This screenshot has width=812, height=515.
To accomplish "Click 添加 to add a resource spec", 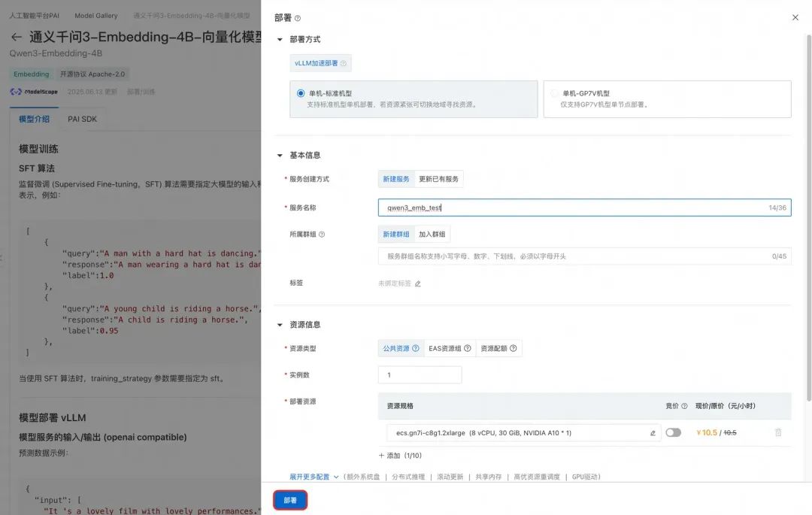I will pos(400,456).
